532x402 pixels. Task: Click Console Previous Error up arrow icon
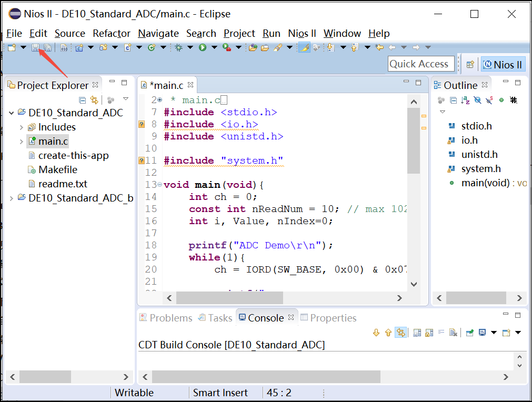point(388,333)
